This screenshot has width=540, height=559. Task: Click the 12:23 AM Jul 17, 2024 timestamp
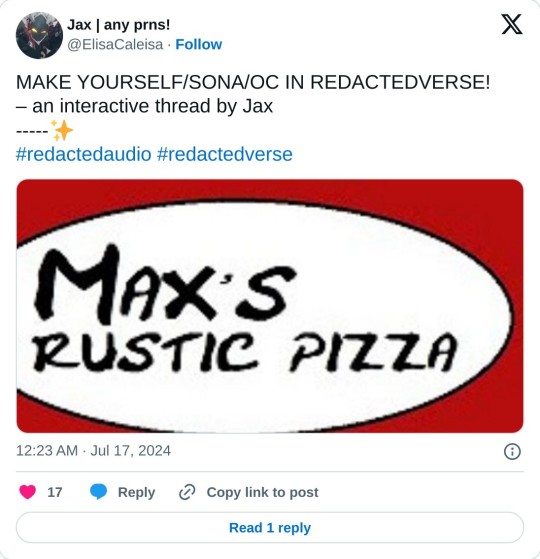click(x=93, y=451)
